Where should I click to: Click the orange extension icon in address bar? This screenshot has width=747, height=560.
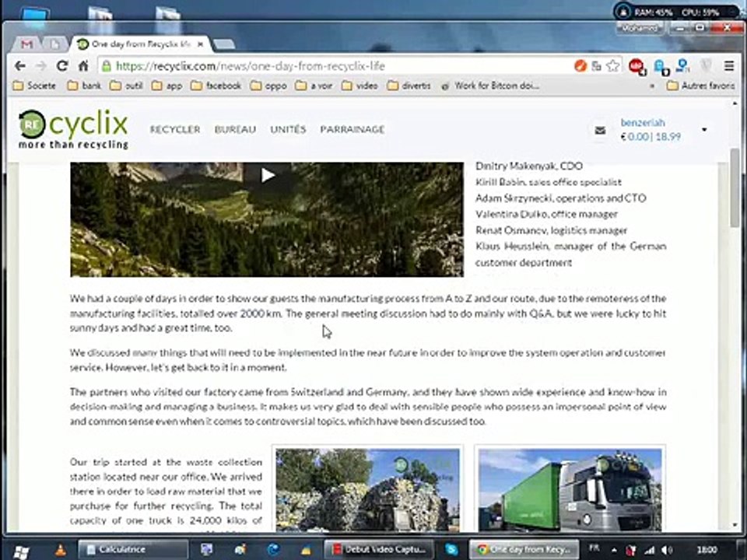(x=580, y=65)
